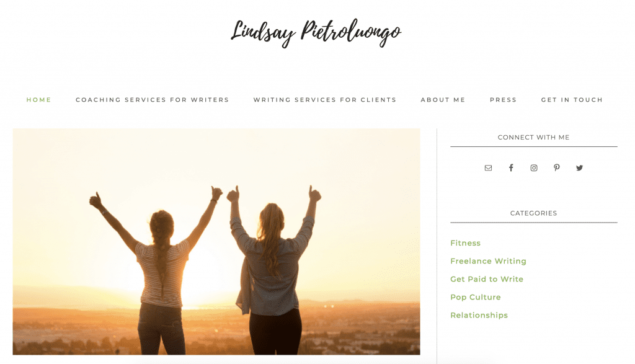Navigate to the Press page
This screenshot has height=364, width=635.
504,100
